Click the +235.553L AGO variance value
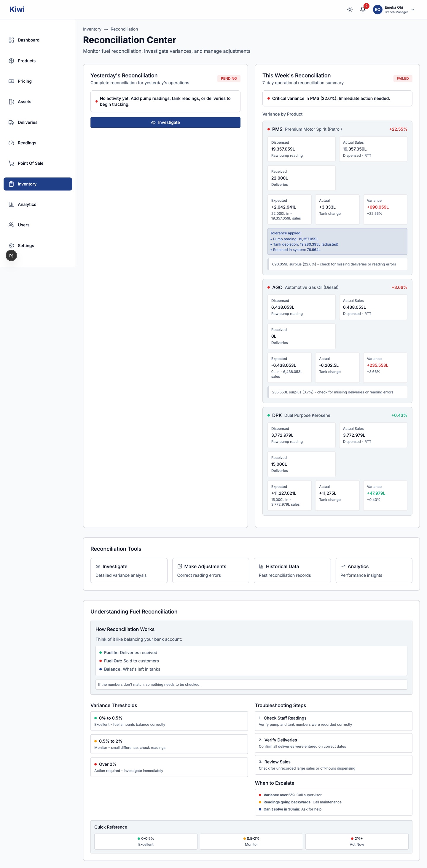 pos(377,365)
